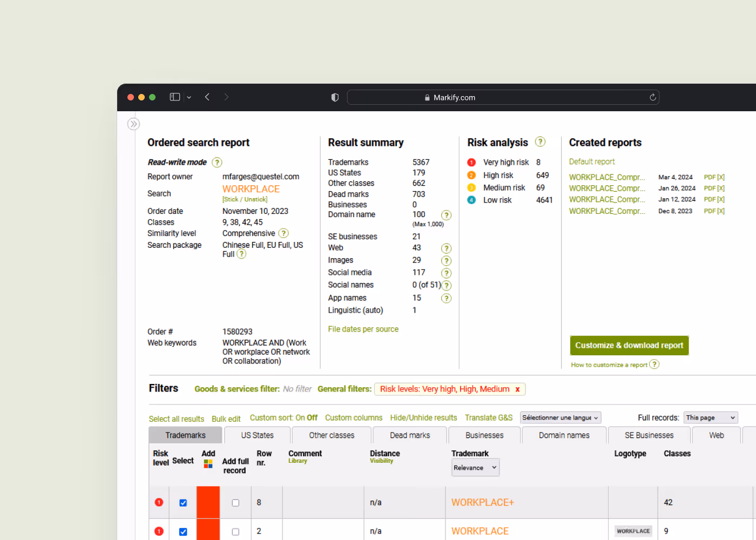Open help icon for Web results
Viewport: 756px width, 540px height.
tap(446, 248)
